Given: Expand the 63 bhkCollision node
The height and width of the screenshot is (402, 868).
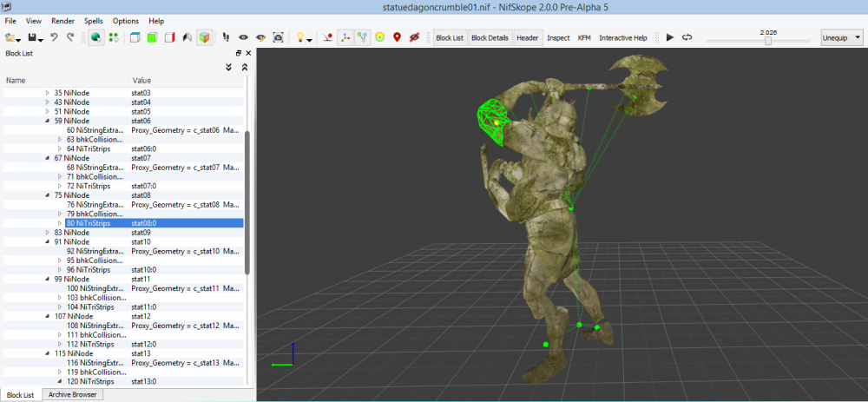Looking at the screenshot, I should point(60,140).
